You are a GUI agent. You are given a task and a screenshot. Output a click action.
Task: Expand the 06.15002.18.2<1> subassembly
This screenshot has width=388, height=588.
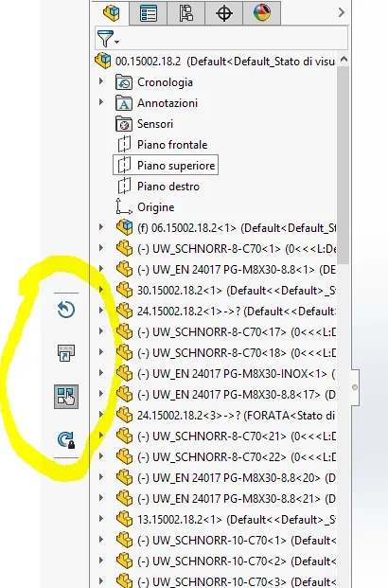click(x=101, y=227)
